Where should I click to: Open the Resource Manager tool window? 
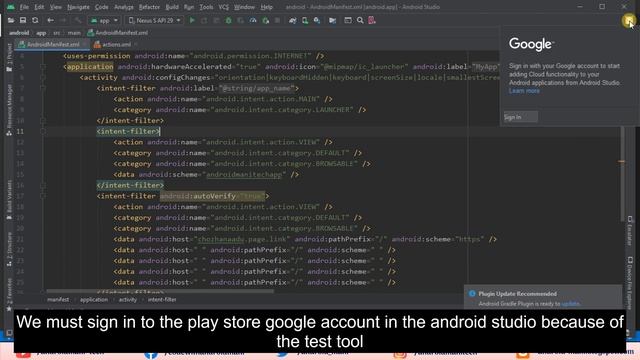9,109
